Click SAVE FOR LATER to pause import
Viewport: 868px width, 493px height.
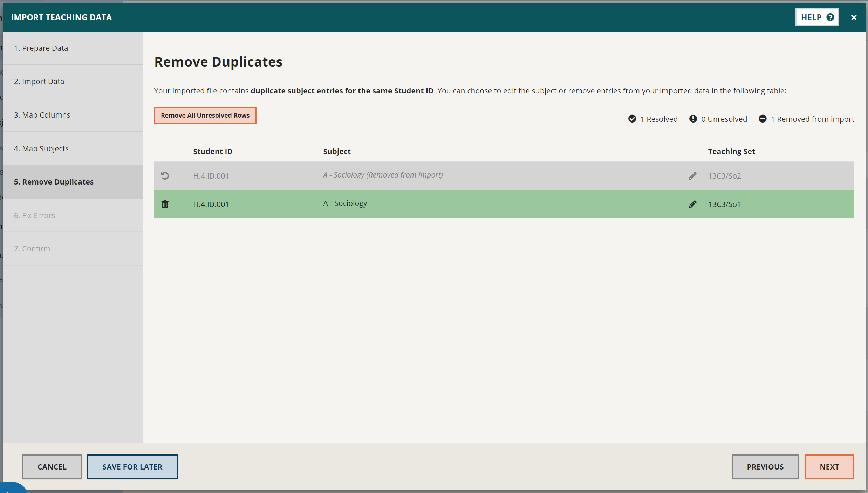[x=132, y=466]
